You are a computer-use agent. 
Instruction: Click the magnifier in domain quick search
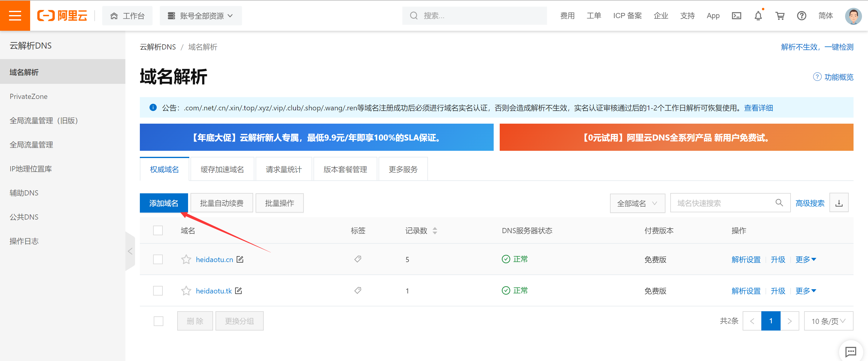(779, 203)
